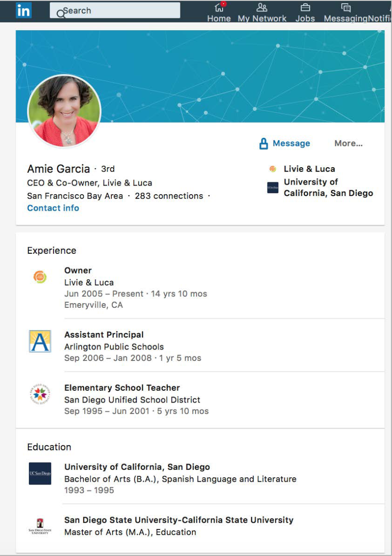This screenshot has width=392, height=556.
Task: View Amie Garcia's profile photo
Action: coord(64,111)
